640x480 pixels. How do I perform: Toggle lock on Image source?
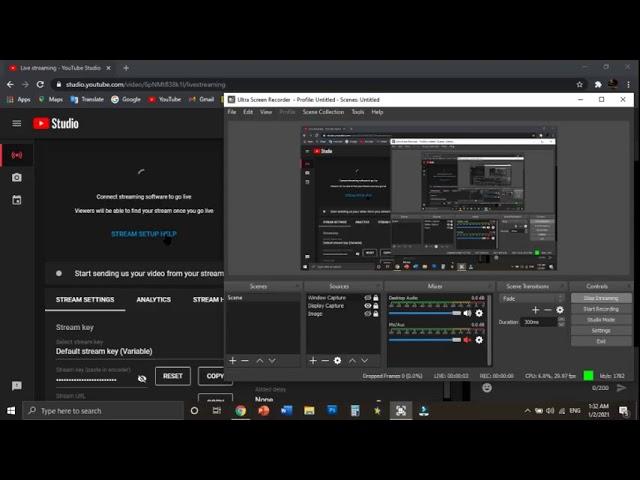point(376,314)
